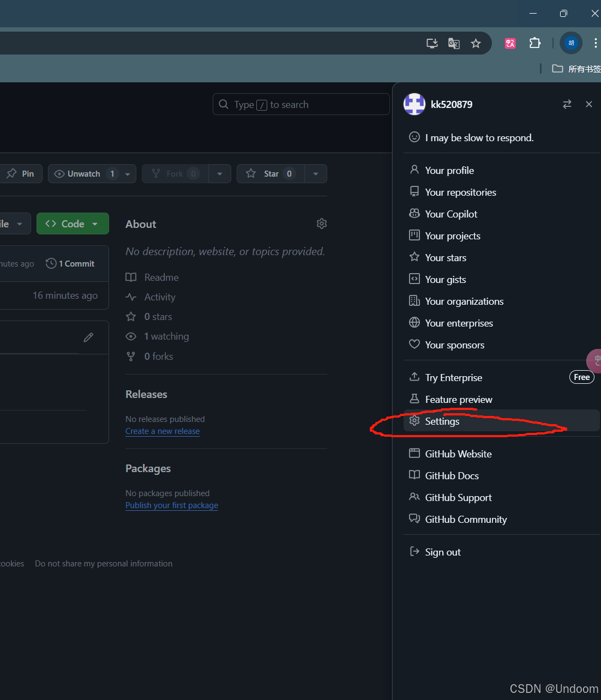Screen dimensions: 601x700
Task: Open the Activity link
Action: point(151,297)
